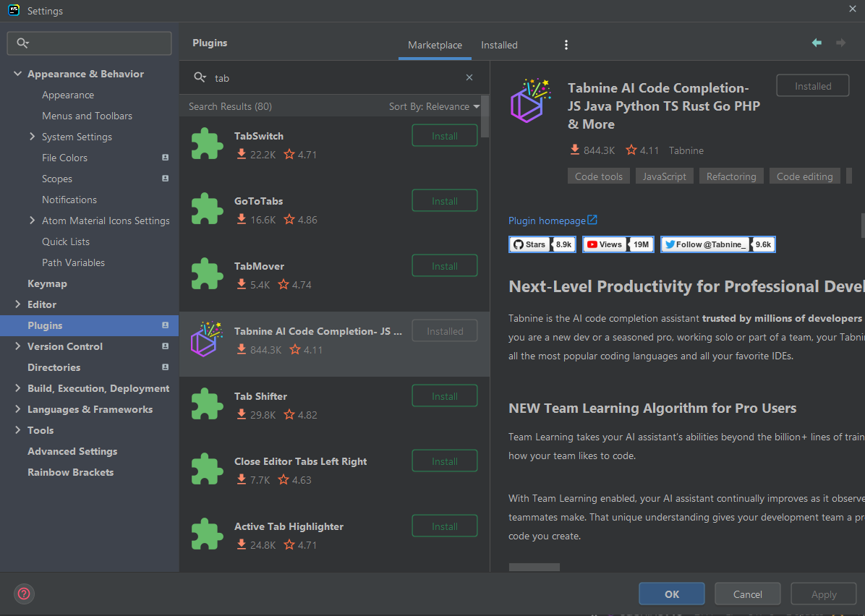
Task: Select Keymap in the settings tree
Action: point(47,283)
